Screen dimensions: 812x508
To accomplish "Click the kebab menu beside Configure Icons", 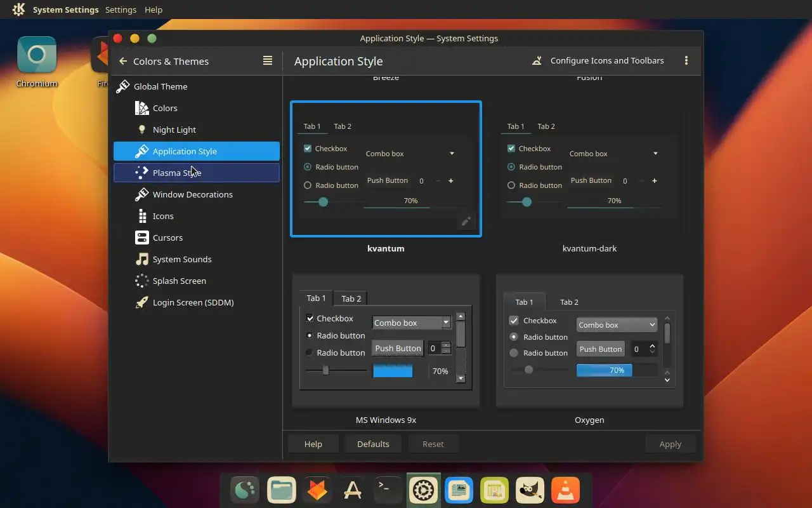I will [x=686, y=61].
